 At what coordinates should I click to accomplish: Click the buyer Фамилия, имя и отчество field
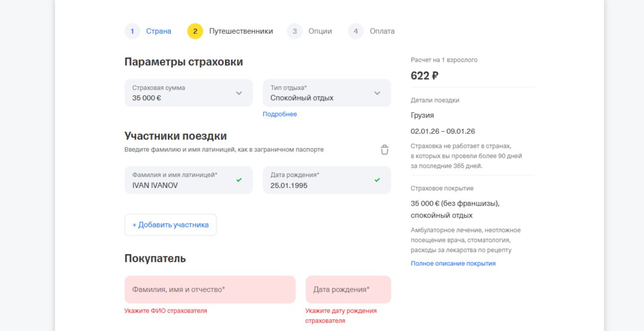point(210,290)
